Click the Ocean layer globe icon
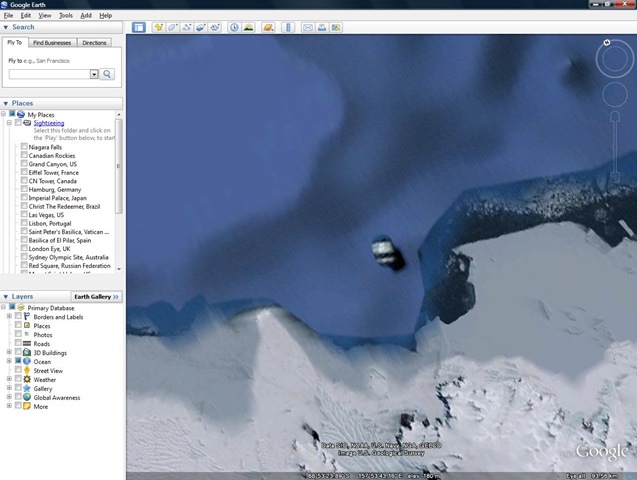This screenshot has width=637, height=480. (x=27, y=361)
